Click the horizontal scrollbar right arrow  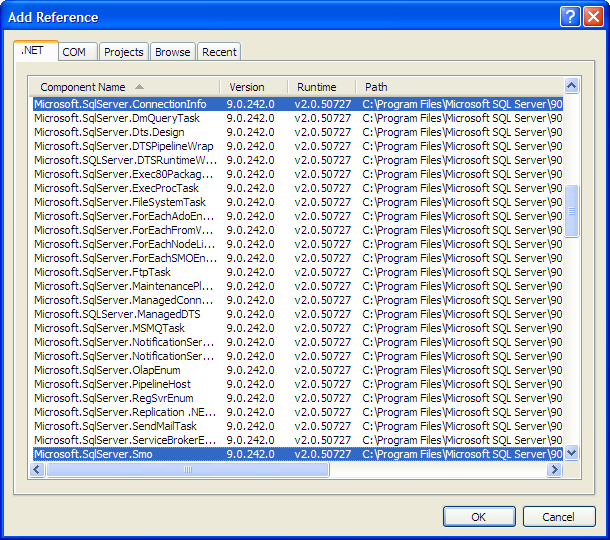pyautogui.click(x=554, y=470)
